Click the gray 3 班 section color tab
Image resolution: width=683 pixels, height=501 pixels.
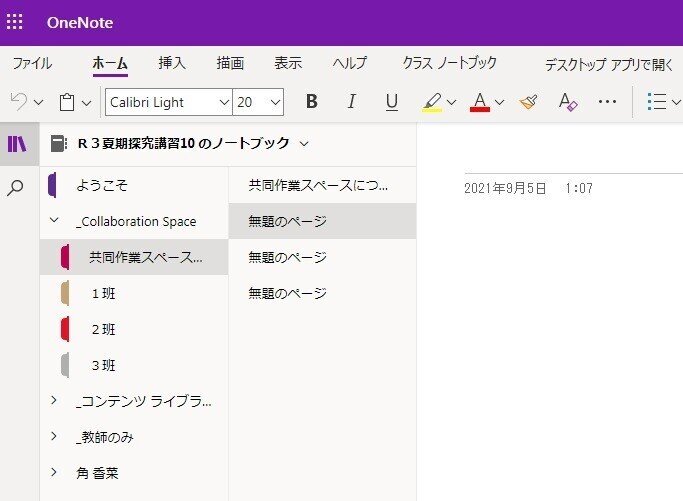click(65, 365)
